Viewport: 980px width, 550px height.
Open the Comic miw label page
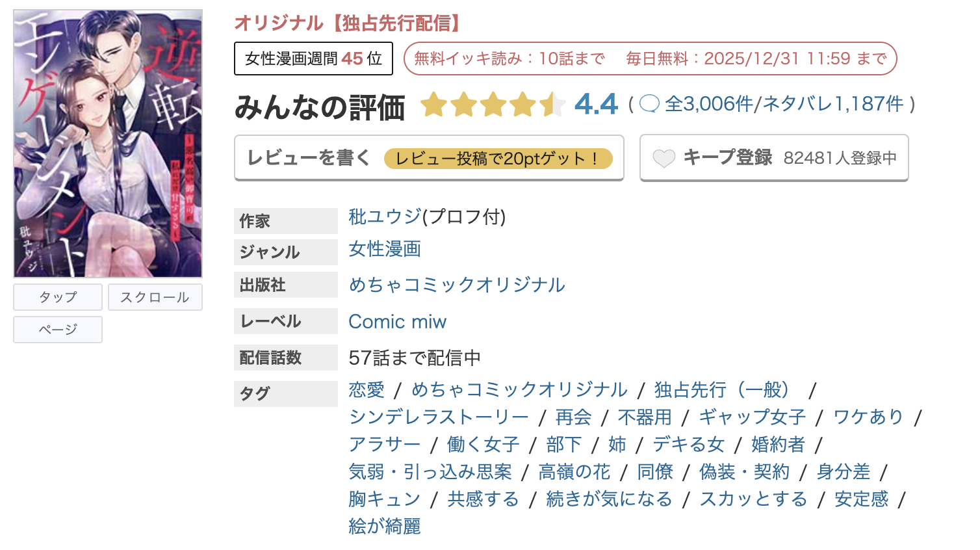point(397,321)
